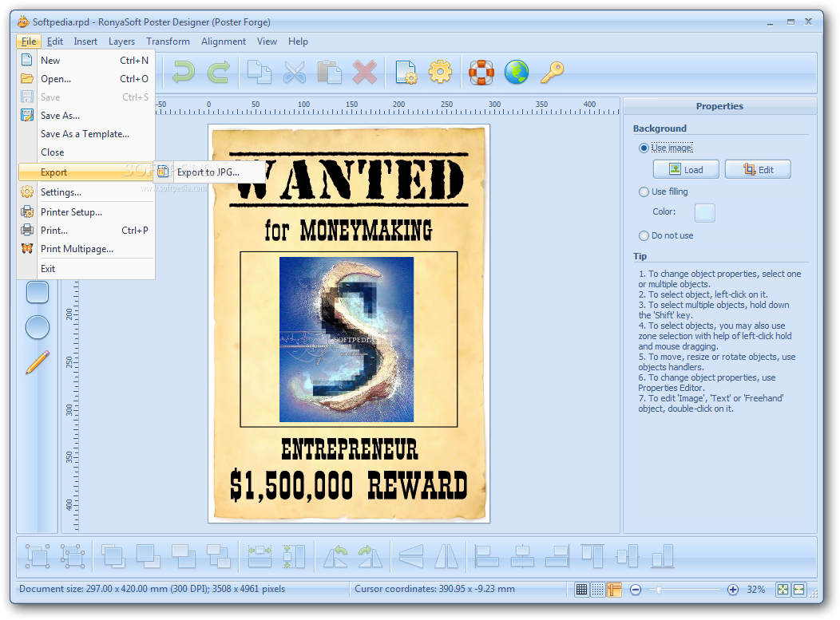Click the Send backward layer icon
The image size is (840, 620).
pos(219,555)
